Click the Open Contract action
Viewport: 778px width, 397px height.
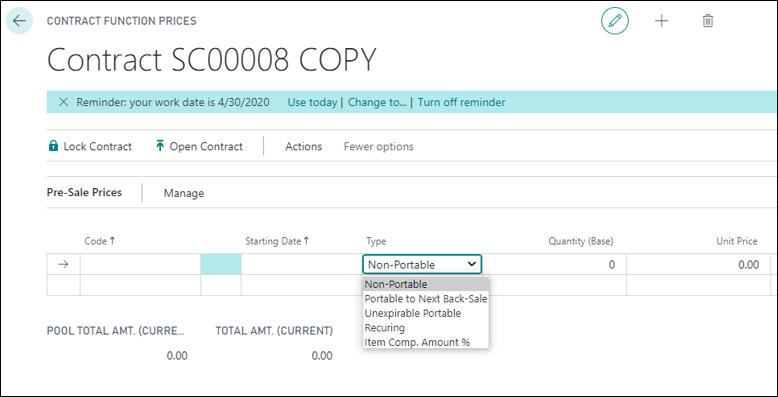click(199, 146)
